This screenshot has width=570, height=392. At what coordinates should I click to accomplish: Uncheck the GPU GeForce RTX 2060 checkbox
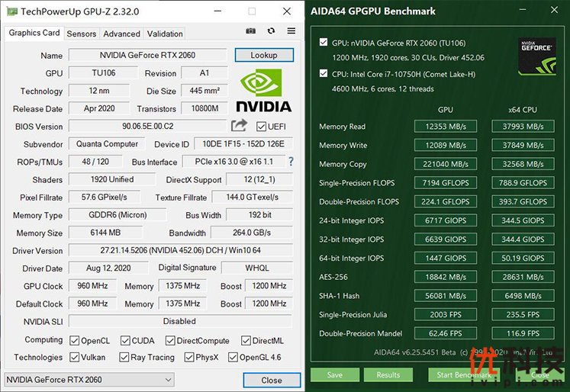coord(324,43)
